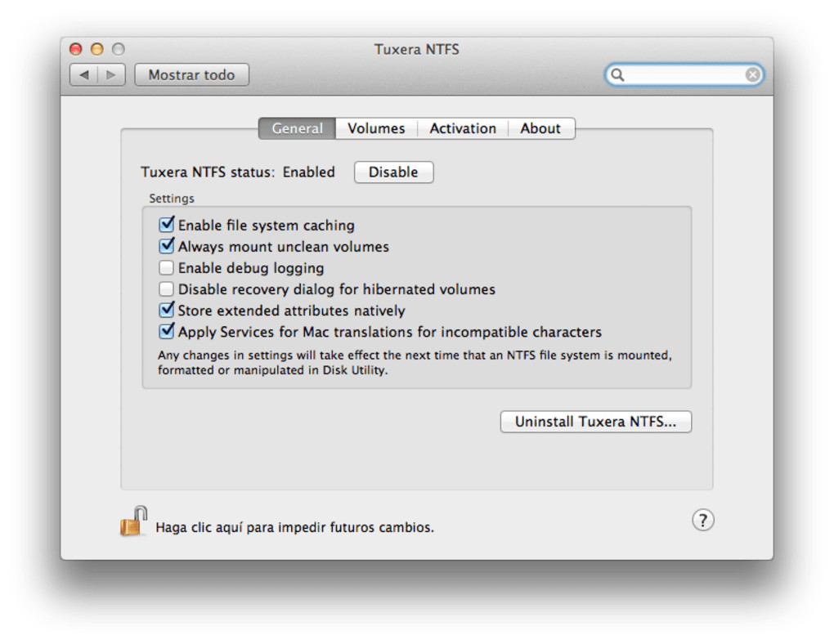Viewport: 834px width, 644px height.
Task: Click the 'Any changes in settings' note
Action: 415,362
